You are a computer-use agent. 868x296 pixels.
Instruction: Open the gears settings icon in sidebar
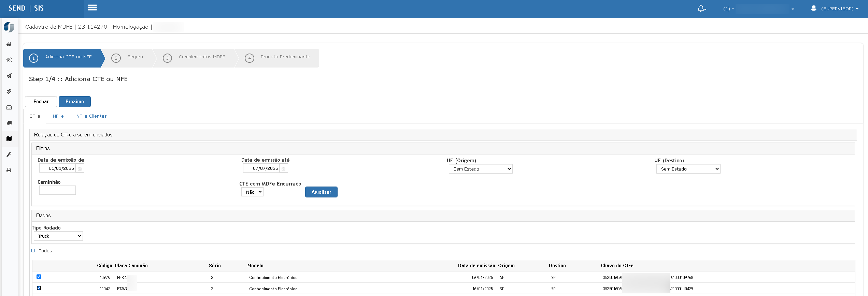point(9,60)
